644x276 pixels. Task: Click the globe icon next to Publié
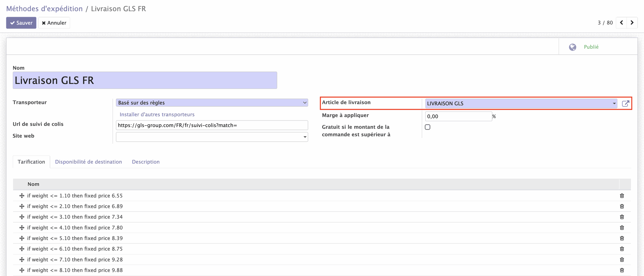tap(573, 47)
